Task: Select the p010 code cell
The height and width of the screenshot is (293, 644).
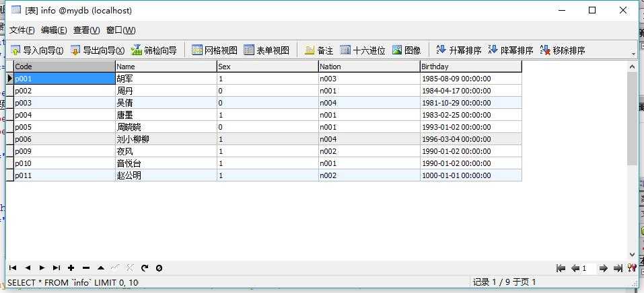Action: [65, 163]
